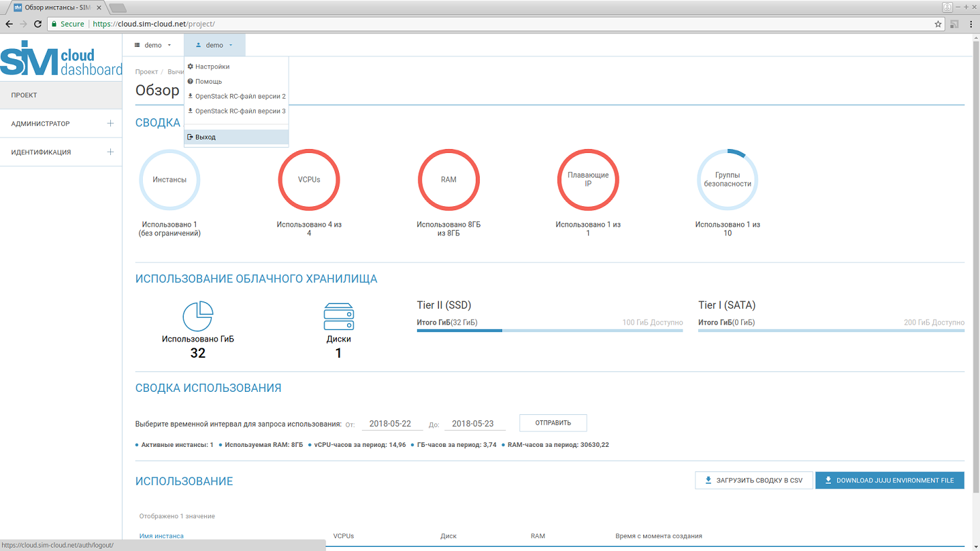The image size is (980, 551).
Task: Expand the АДМИНИСТРАТОР sidebar section
Action: click(61, 124)
